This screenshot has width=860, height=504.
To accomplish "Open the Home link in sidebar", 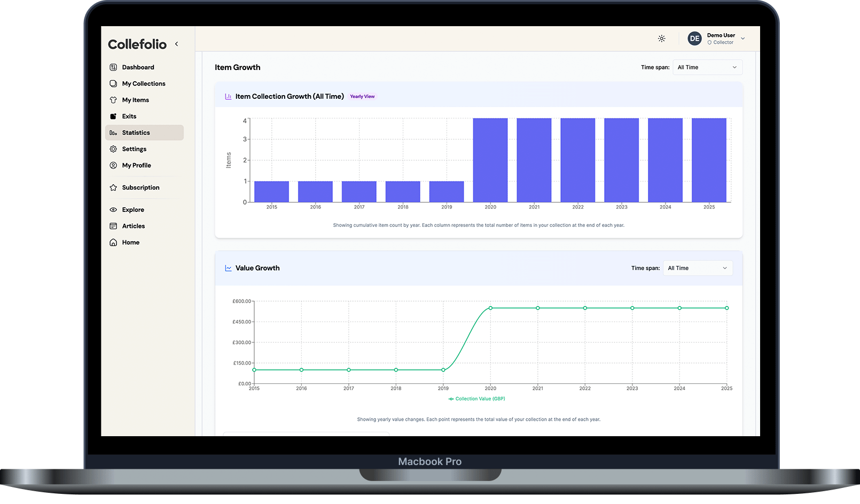I will [130, 242].
